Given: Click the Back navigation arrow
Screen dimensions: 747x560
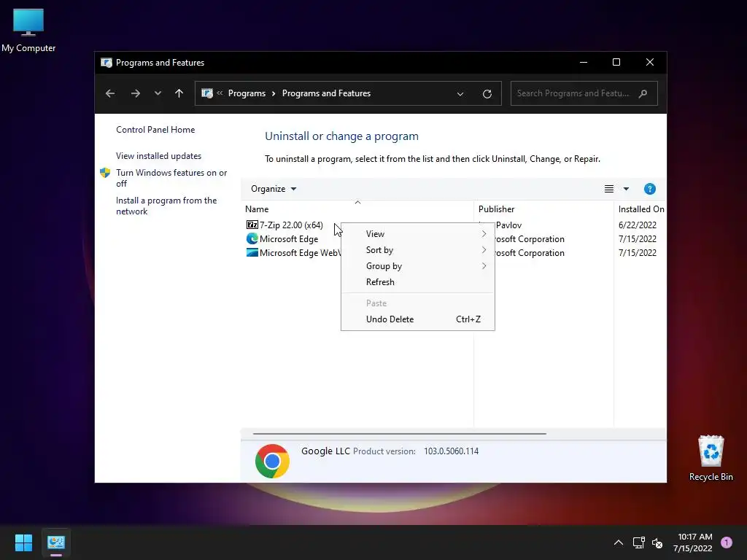Looking at the screenshot, I should coord(110,93).
